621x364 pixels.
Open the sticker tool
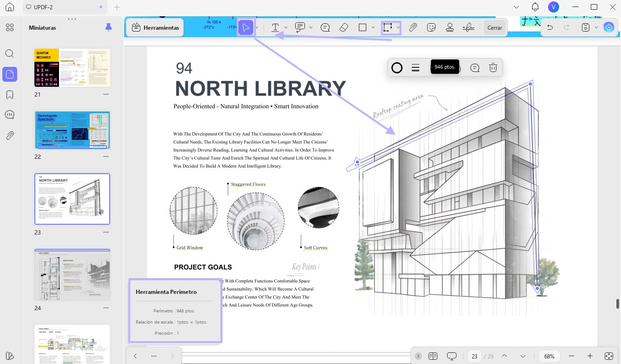(x=431, y=27)
